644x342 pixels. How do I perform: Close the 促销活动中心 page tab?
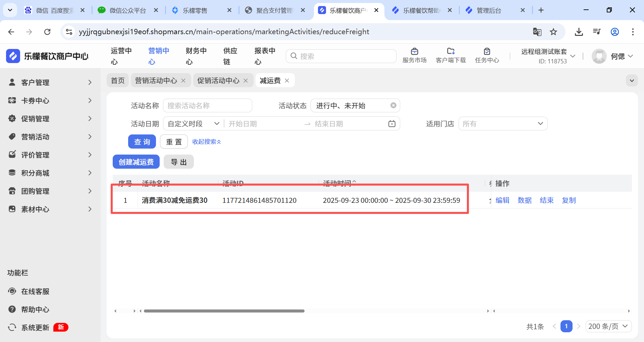246,81
